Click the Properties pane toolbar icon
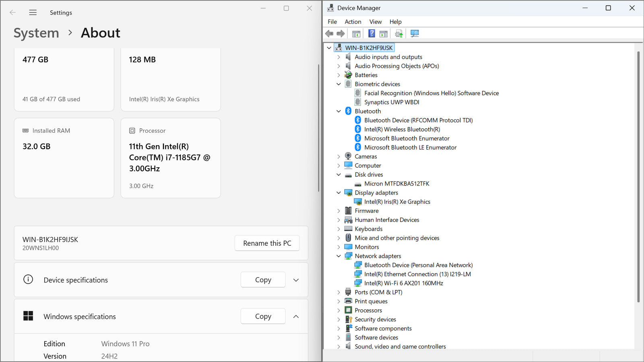 click(x=384, y=34)
